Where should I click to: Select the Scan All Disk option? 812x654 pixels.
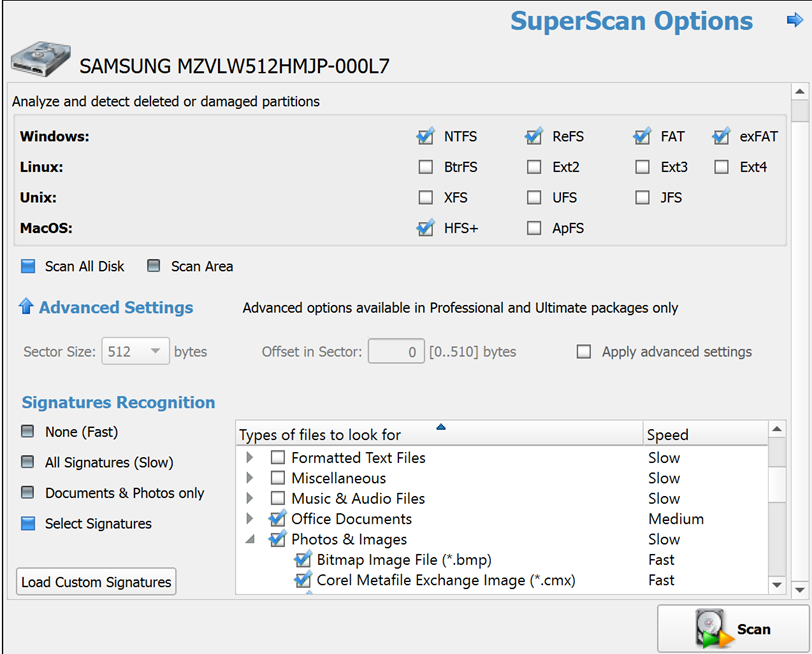tap(28, 266)
